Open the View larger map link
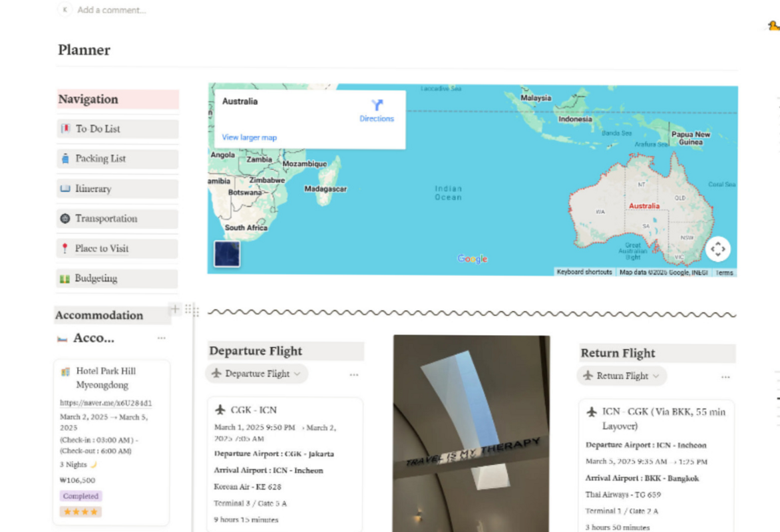 (x=248, y=137)
